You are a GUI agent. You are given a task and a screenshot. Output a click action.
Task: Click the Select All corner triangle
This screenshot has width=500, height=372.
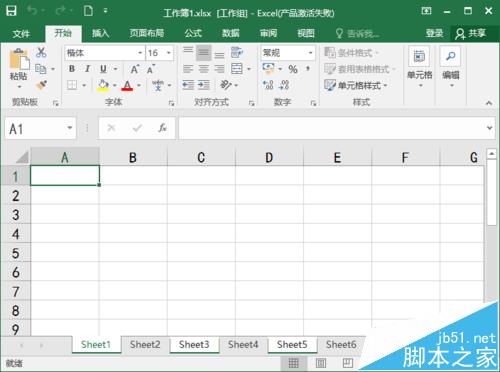tap(21, 156)
